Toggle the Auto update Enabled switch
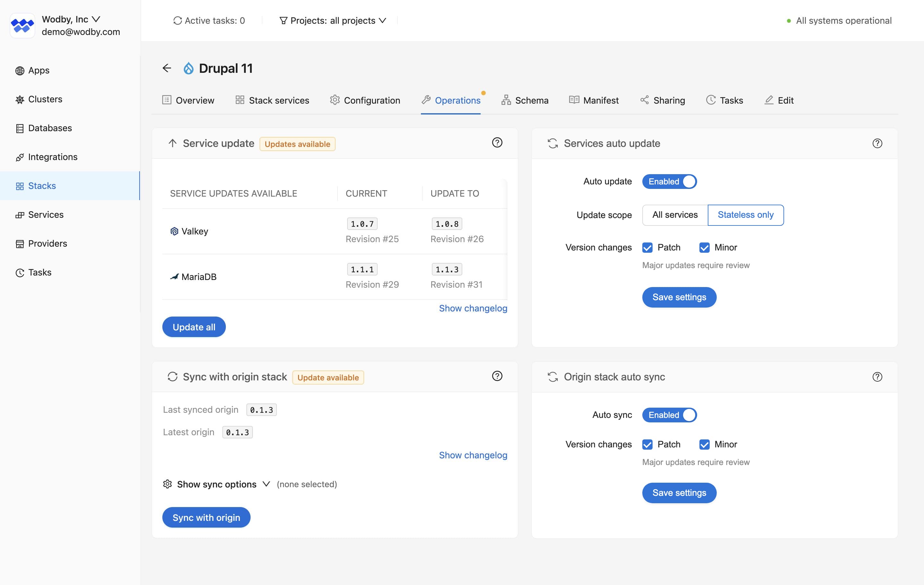Viewport: 924px width, 585px height. point(669,182)
